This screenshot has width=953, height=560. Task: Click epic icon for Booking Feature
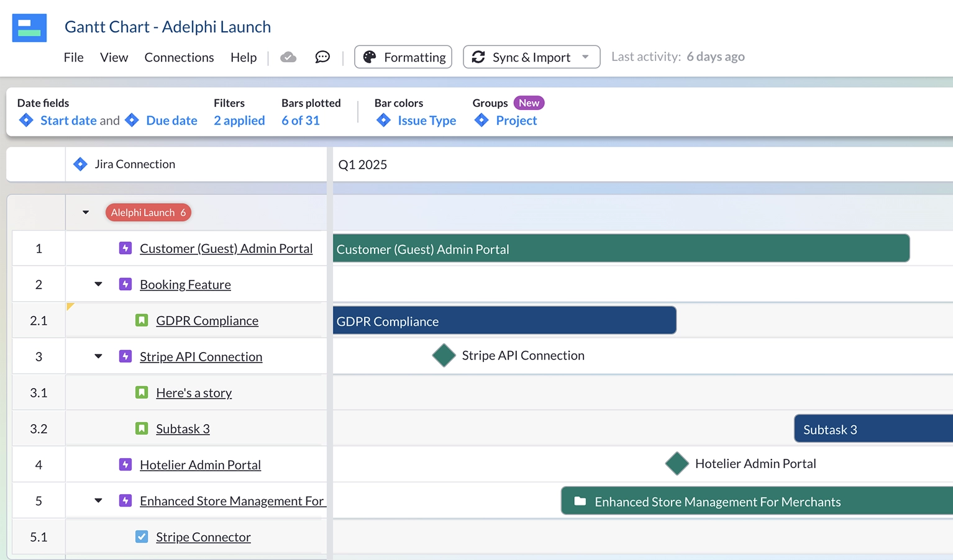(x=125, y=284)
